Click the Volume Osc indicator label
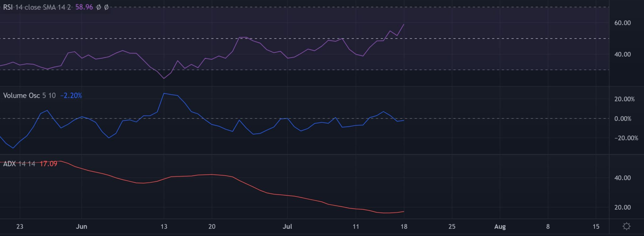Screen dimensions: 644x236 21,96
